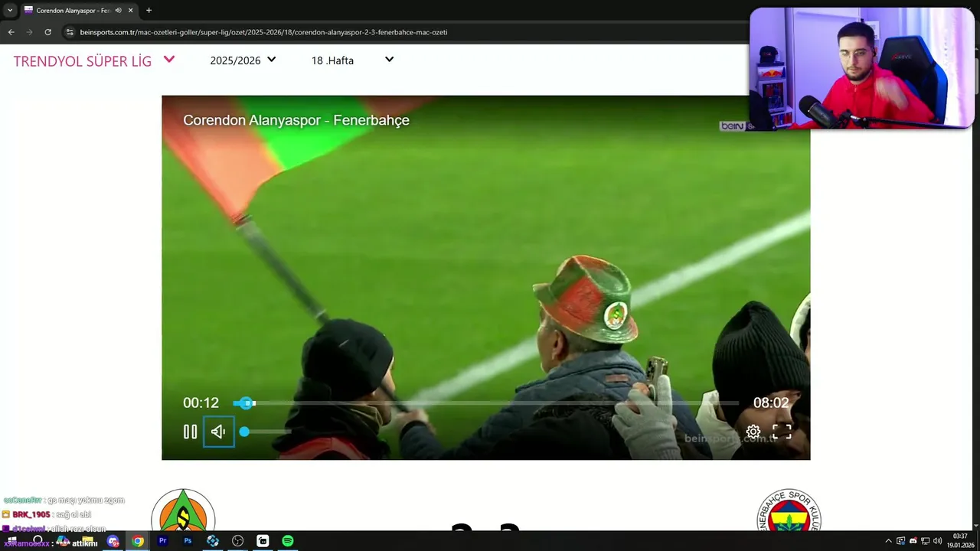Open the Chrome tab search chevron

pyautogui.click(x=10, y=10)
